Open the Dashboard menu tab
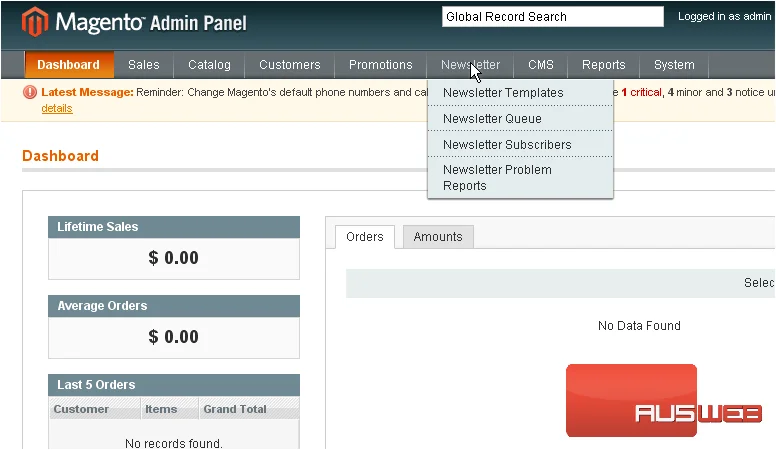 pos(69,65)
